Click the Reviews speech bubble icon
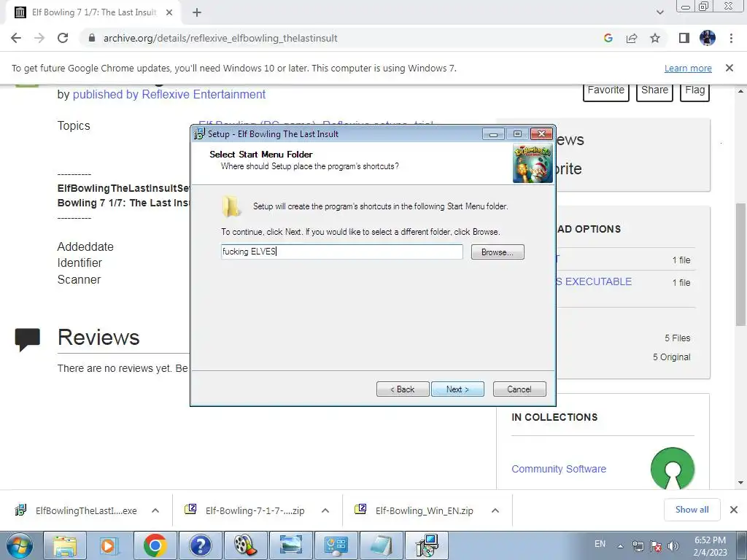The image size is (747, 560). 28,338
